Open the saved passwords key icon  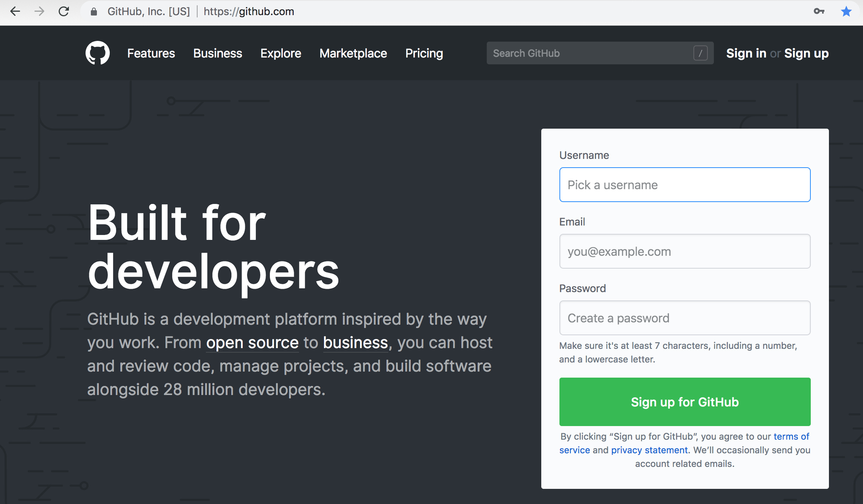[x=819, y=11]
